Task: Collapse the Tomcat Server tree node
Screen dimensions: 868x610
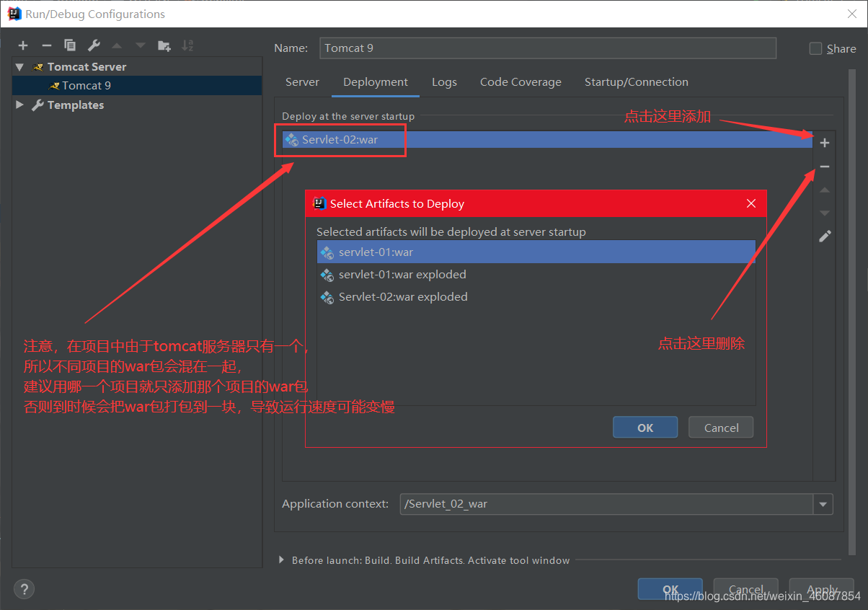Action: coord(19,66)
